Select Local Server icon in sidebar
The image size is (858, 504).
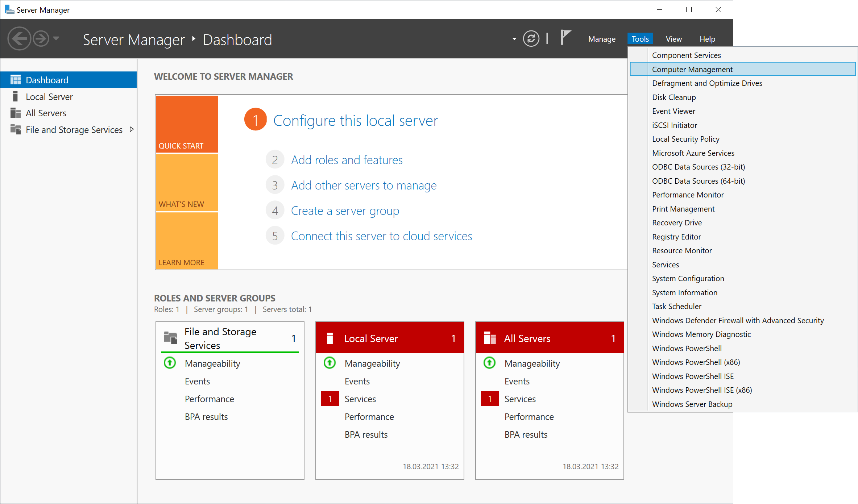[15, 96]
